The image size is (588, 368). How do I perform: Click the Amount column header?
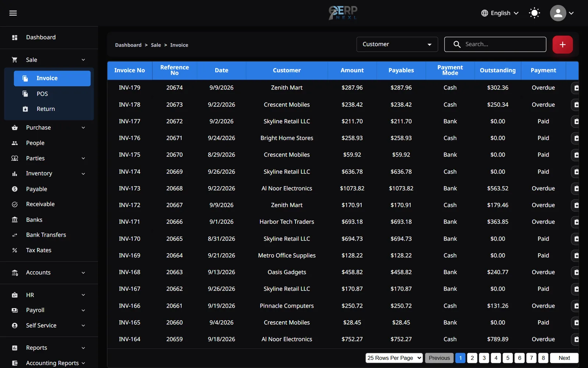tap(352, 70)
